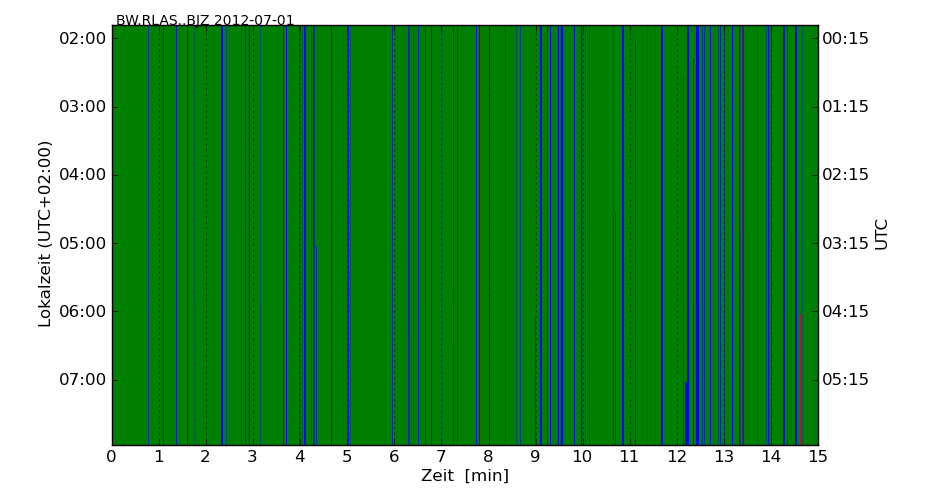Select the 04:00 local time tick label
Image resolution: width=930 pixels, height=494 pixels.
[x=82, y=175]
